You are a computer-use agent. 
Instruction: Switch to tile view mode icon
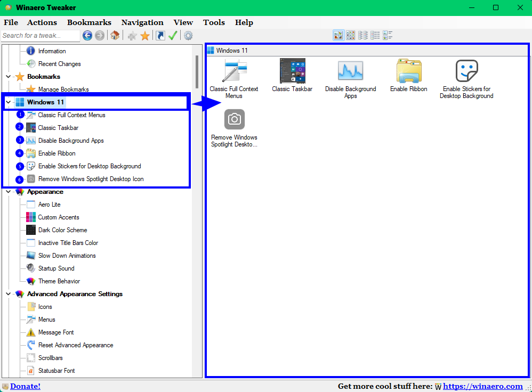(388, 35)
